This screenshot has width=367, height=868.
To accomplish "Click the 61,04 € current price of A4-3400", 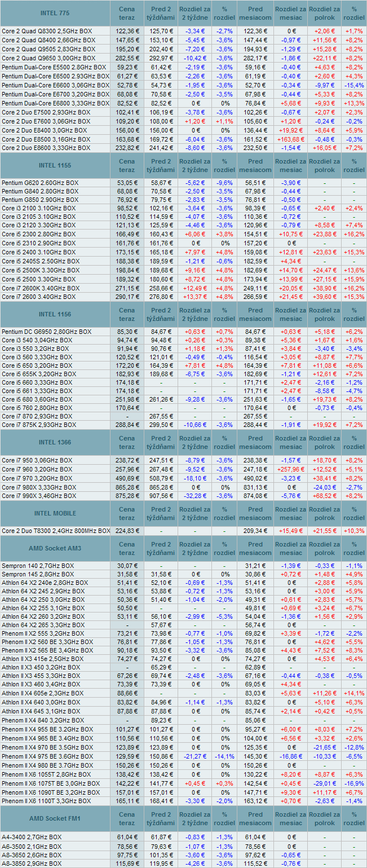I will point(127,836).
